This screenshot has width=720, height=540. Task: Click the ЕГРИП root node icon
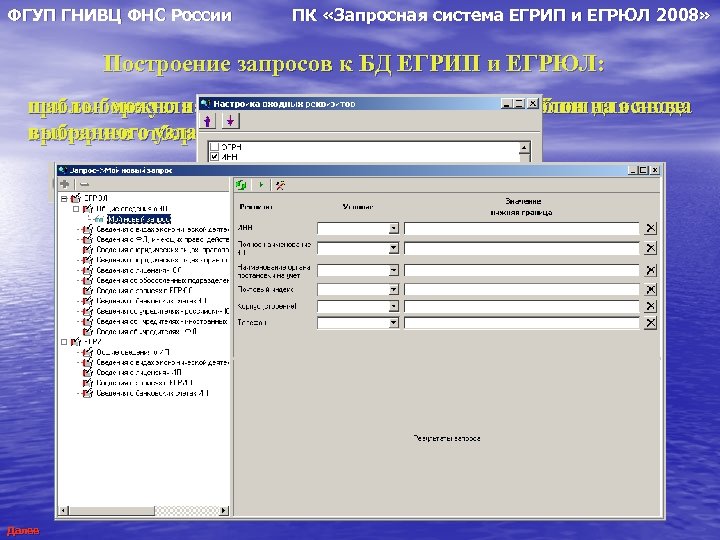tap(76, 342)
